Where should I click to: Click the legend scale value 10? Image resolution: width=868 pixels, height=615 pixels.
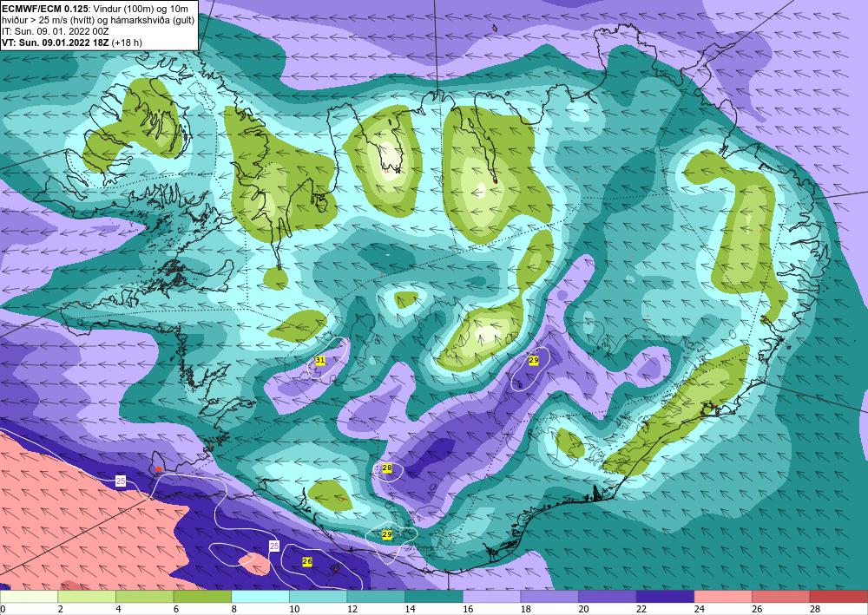[x=294, y=610]
